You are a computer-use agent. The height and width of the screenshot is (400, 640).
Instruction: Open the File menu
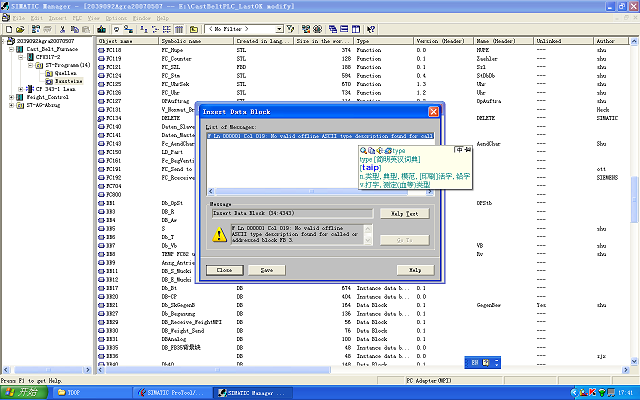[x=18, y=18]
